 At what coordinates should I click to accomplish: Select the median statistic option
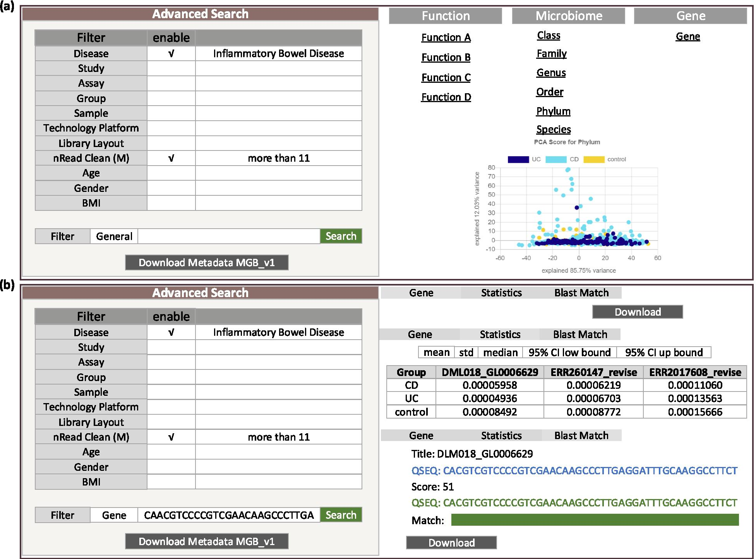coord(501,352)
